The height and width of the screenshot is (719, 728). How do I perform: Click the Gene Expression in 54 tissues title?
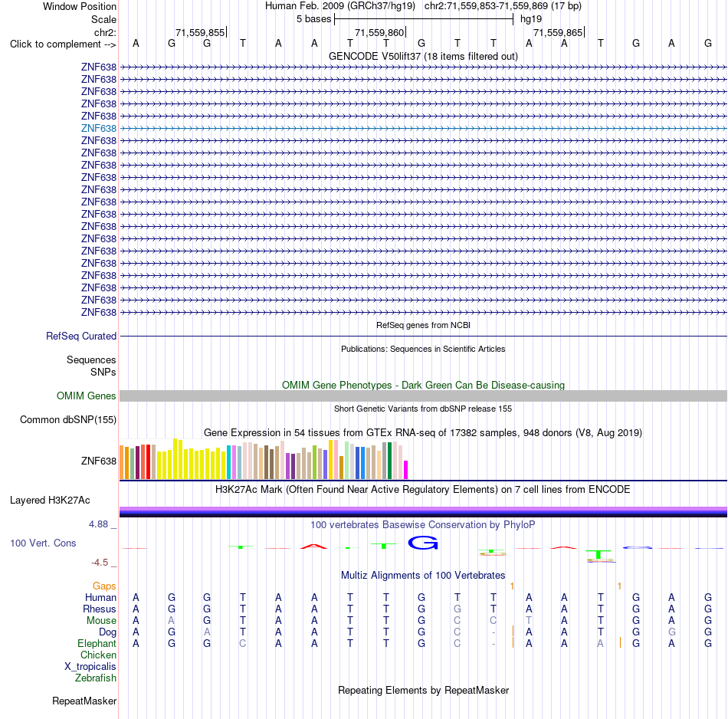click(423, 433)
